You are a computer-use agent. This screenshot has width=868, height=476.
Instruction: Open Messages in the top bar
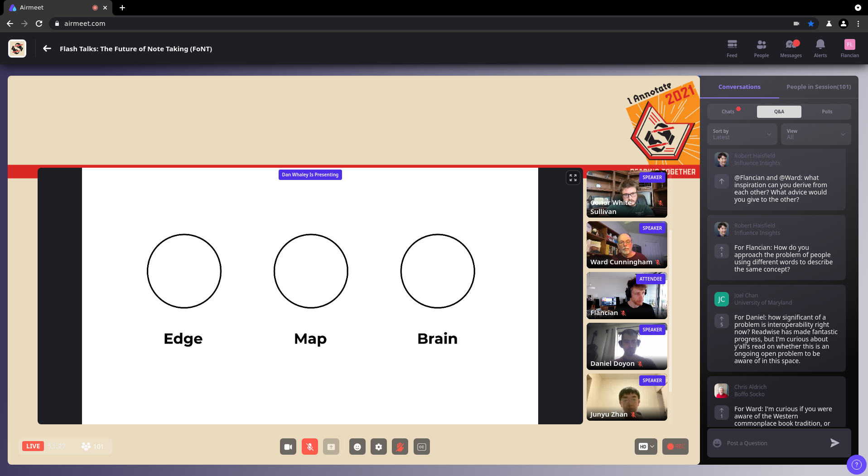(791, 49)
